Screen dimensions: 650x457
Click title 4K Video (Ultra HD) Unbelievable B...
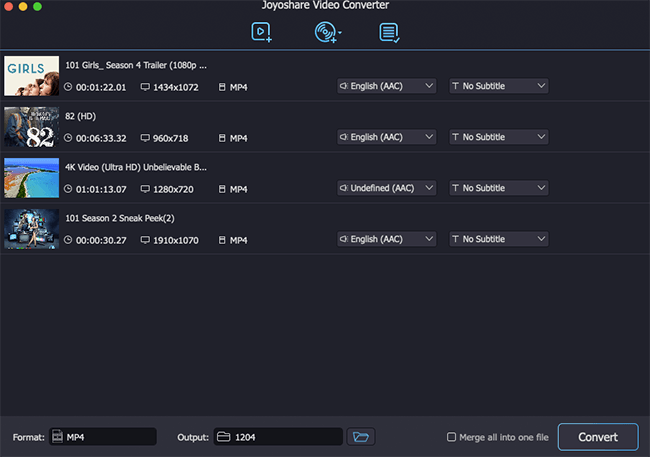(136, 168)
